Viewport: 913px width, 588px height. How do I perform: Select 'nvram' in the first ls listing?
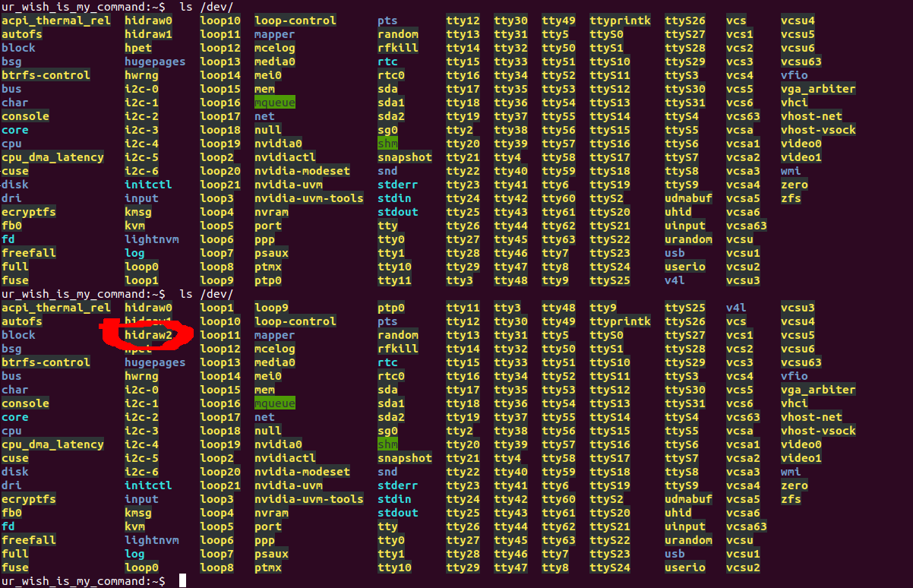pos(271,212)
